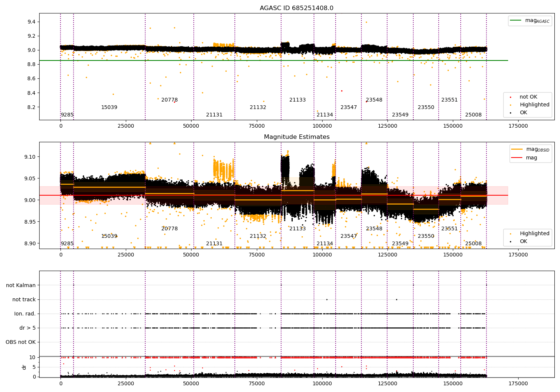This screenshot has width=560, height=392.
Task: Click obsid label 23547 in AGASC ID plot
Action: [349, 108]
